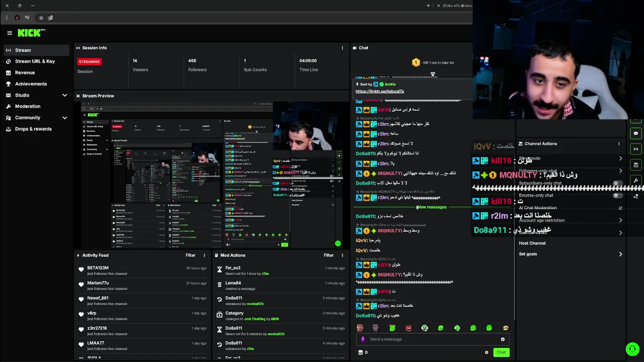Open a new browser tab with plus
The width and height of the screenshot is (644, 362).
[428, 6]
